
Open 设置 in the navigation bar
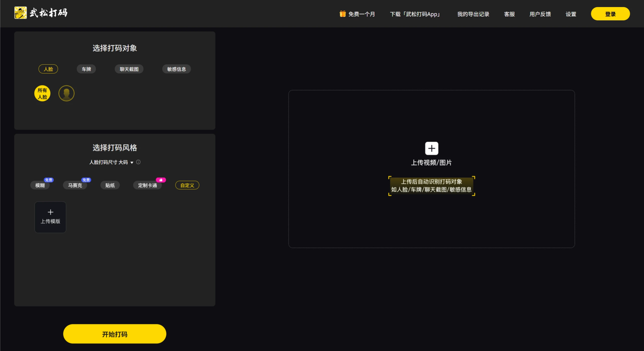pyautogui.click(x=571, y=14)
